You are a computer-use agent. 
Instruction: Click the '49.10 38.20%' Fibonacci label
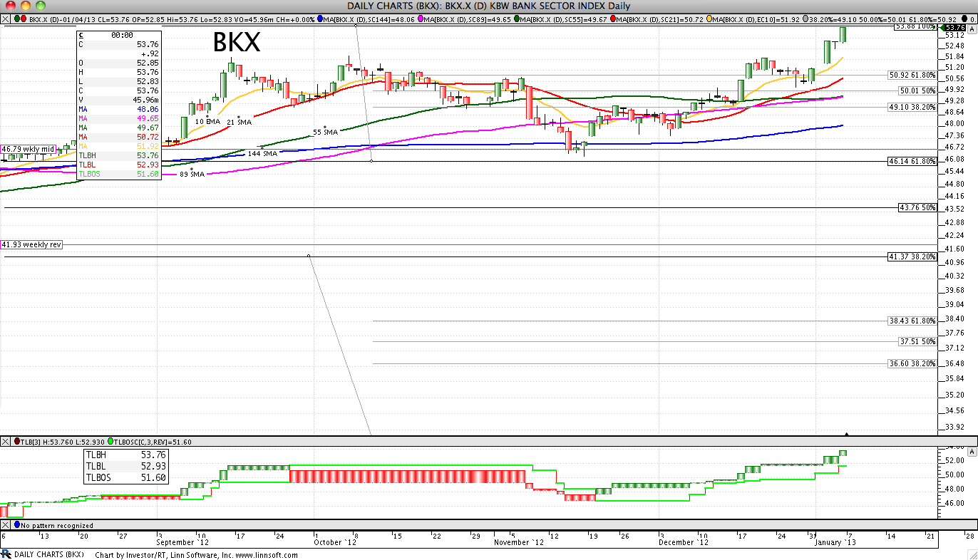click(912, 107)
